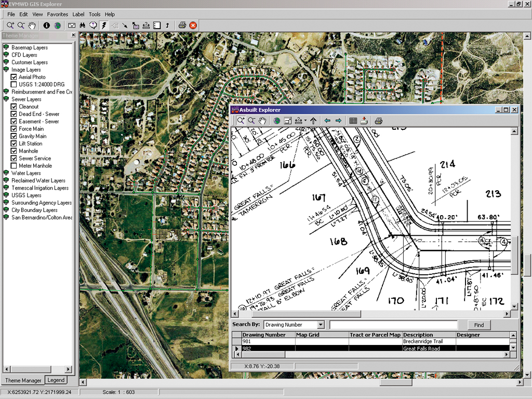The image size is (532, 399).
Task: Click the measure distance ruler icon in main toolbar
Action: click(146, 25)
